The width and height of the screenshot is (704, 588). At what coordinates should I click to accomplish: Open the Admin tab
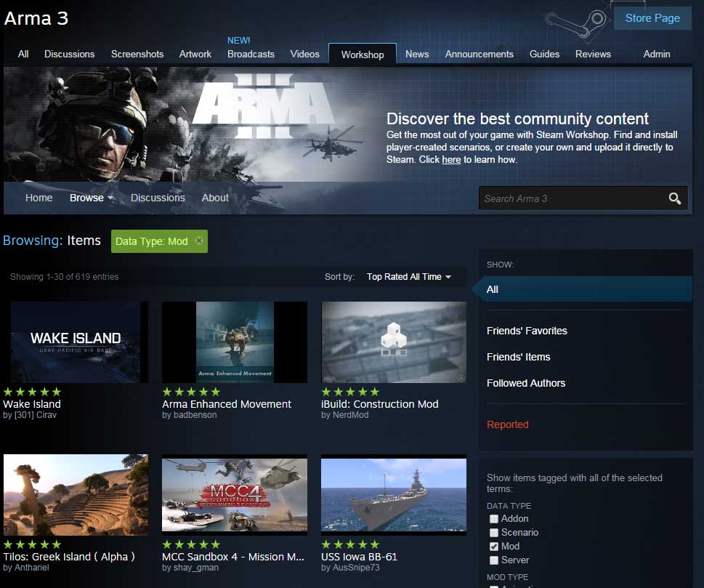[656, 54]
